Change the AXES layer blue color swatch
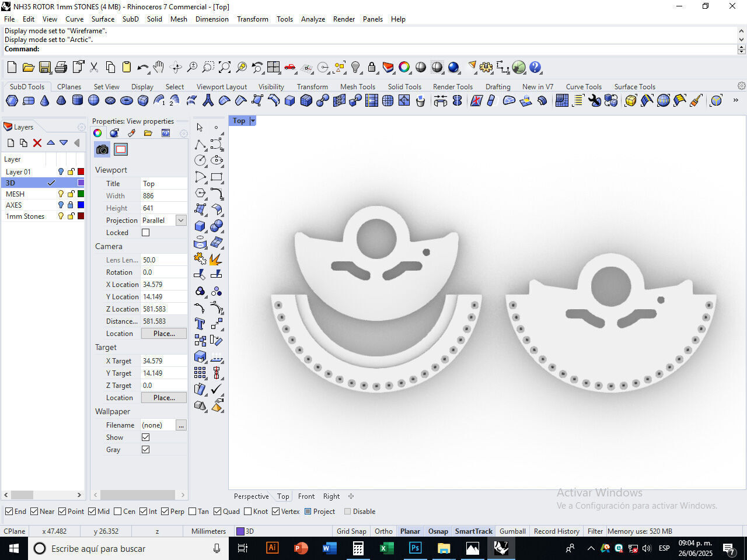747x560 pixels. 81,205
